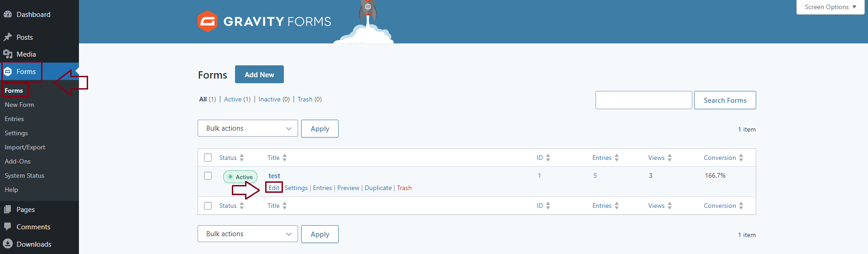The width and height of the screenshot is (868, 254).
Task: Click sort arrows beside bottom Status header
Action: pos(242,206)
